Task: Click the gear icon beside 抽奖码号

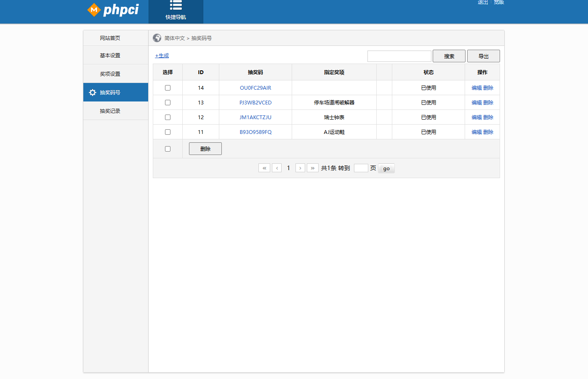Action: click(x=93, y=92)
